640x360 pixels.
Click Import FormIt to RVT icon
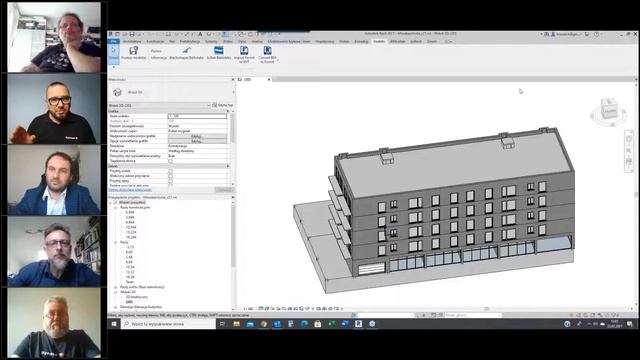(244, 54)
